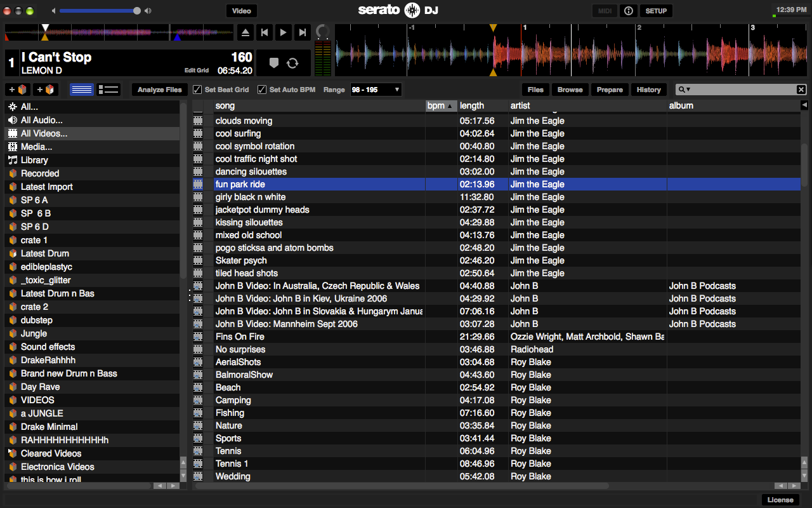Click the track overview waveform
812x508 pixels.
pyautogui.click(x=119, y=32)
